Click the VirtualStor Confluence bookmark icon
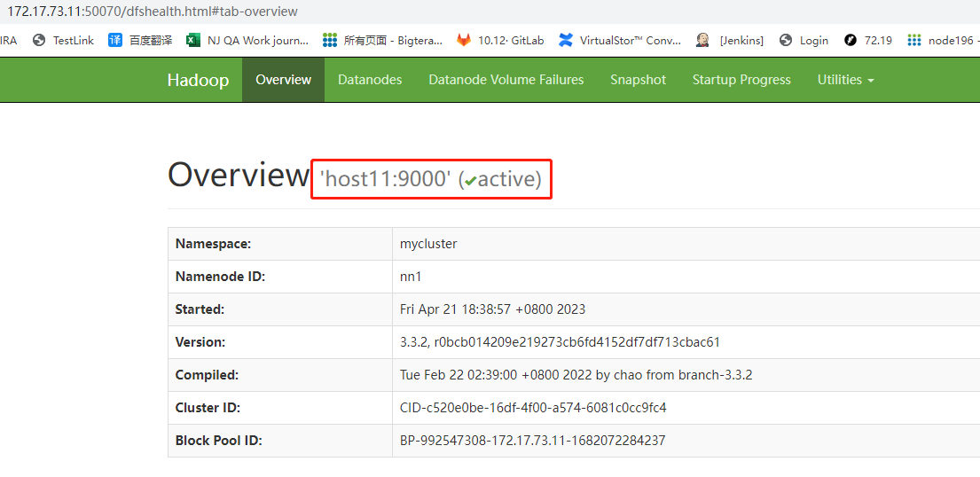The width and height of the screenshot is (980, 477). click(566, 40)
